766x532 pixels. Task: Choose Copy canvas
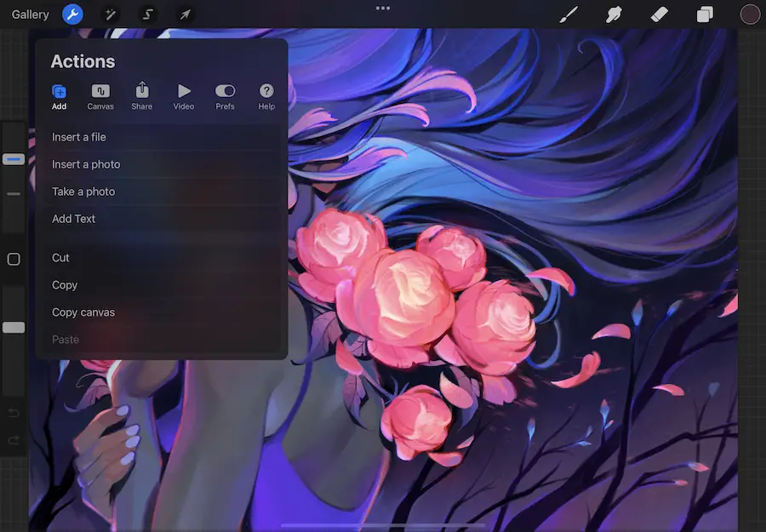[x=161, y=312]
